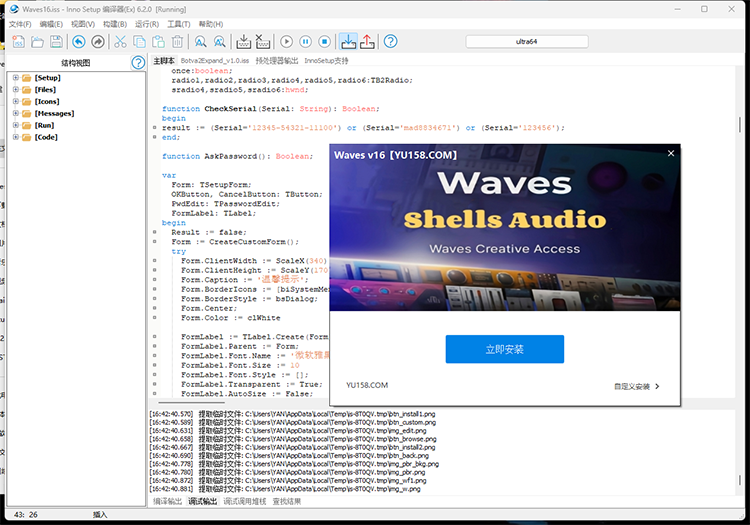Cut selection with the scissors icon
This screenshot has width=750, height=525.
(x=121, y=42)
